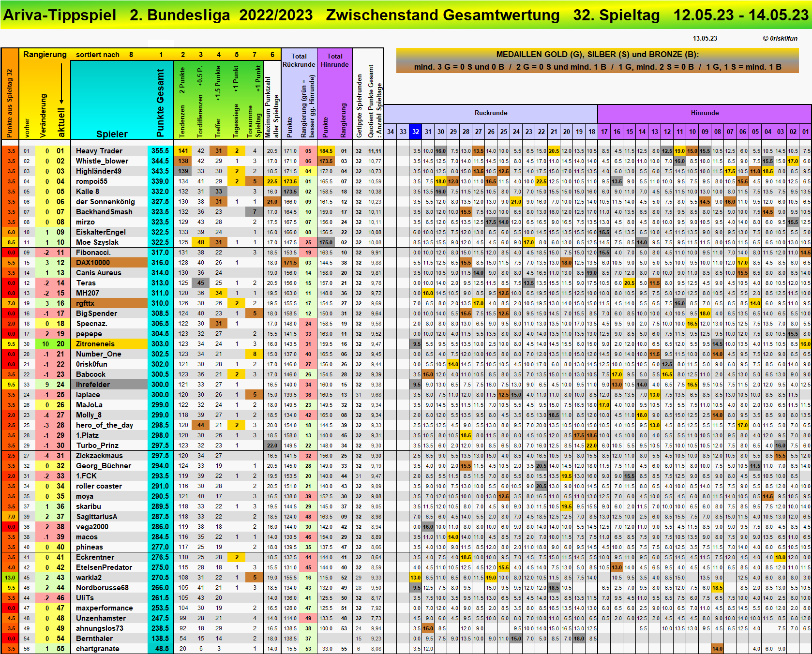
Task: Select the Punkte Gesamt header
Action: [x=160, y=103]
